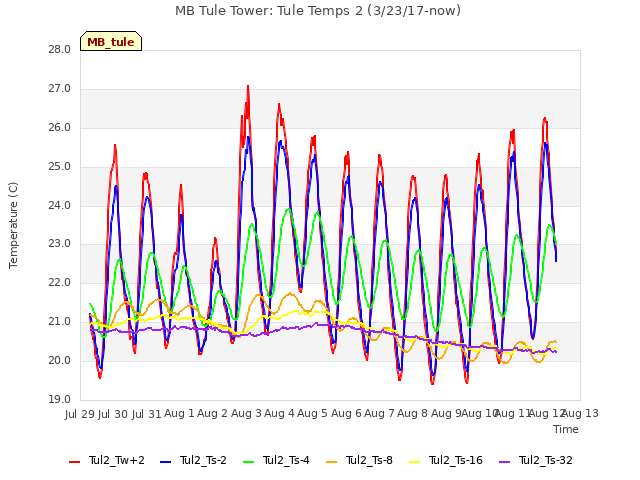Screen dimensions: 640x480
Task: Click the Aug 1 x-axis date label
Action: [179, 413]
